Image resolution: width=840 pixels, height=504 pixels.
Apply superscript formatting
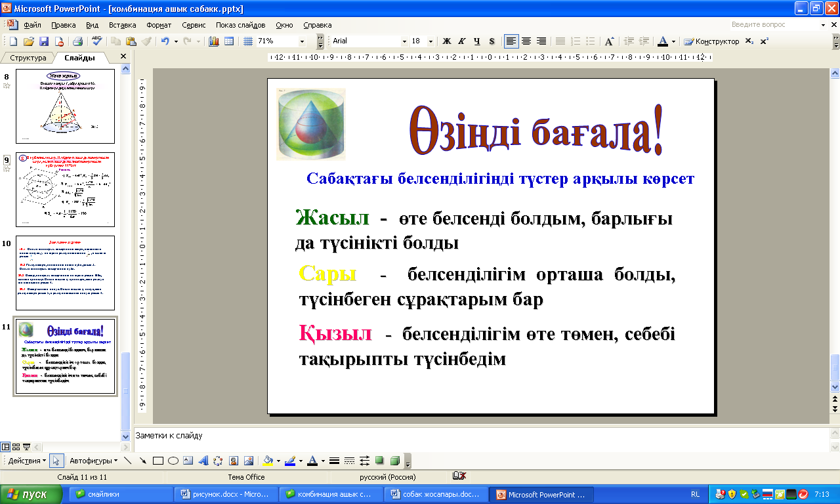pos(765,41)
